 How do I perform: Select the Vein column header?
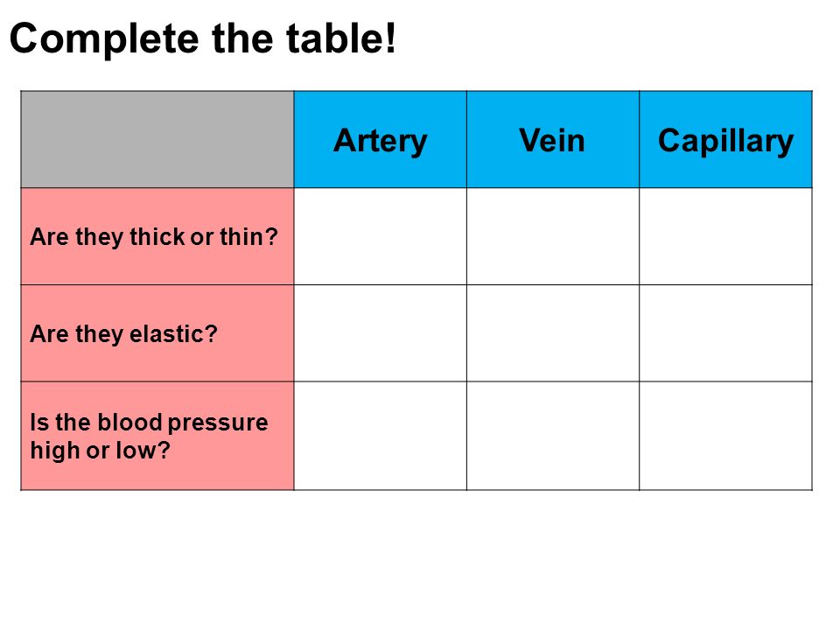(x=553, y=140)
